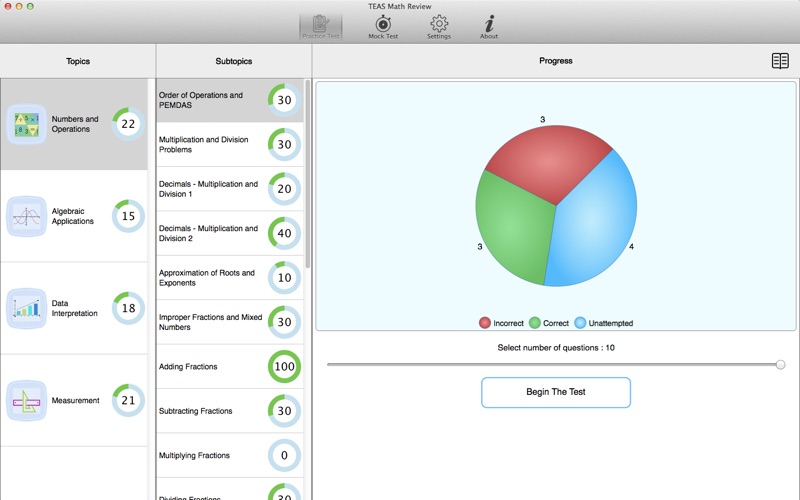800x500 pixels.
Task: Click the 0 progress ring for Multiplying Fractions
Action: coord(284,455)
